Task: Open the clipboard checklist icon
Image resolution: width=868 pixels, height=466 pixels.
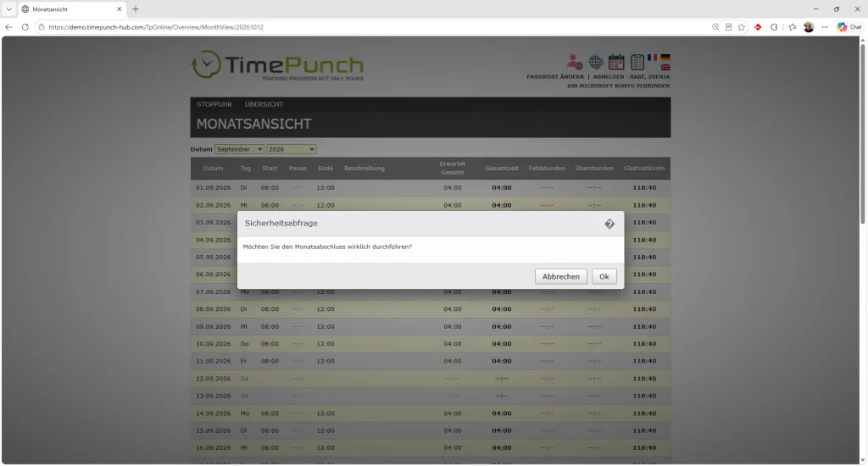Action: pos(637,62)
